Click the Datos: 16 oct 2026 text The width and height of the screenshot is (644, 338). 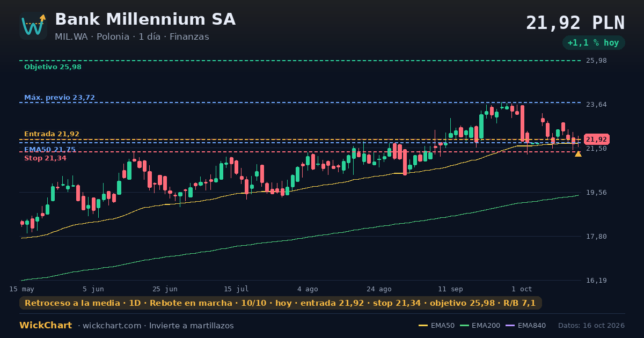(x=591, y=326)
